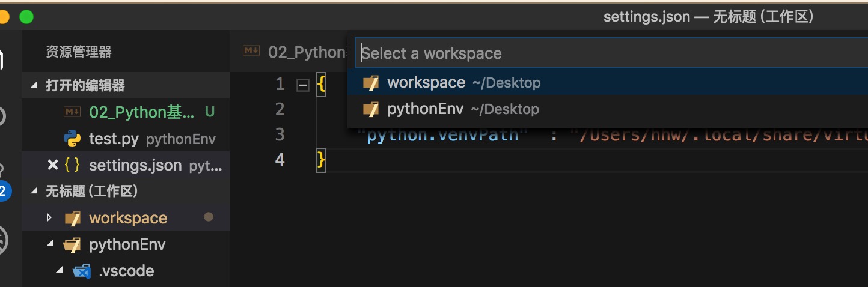Collapse the 打开的编辑器 section
Screen dimensions: 868x287
pyautogui.click(x=34, y=86)
